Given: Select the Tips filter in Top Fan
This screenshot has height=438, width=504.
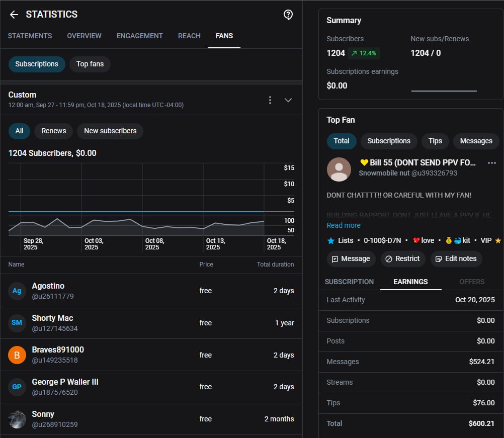Looking at the screenshot, I should click(x=435, y=141).
